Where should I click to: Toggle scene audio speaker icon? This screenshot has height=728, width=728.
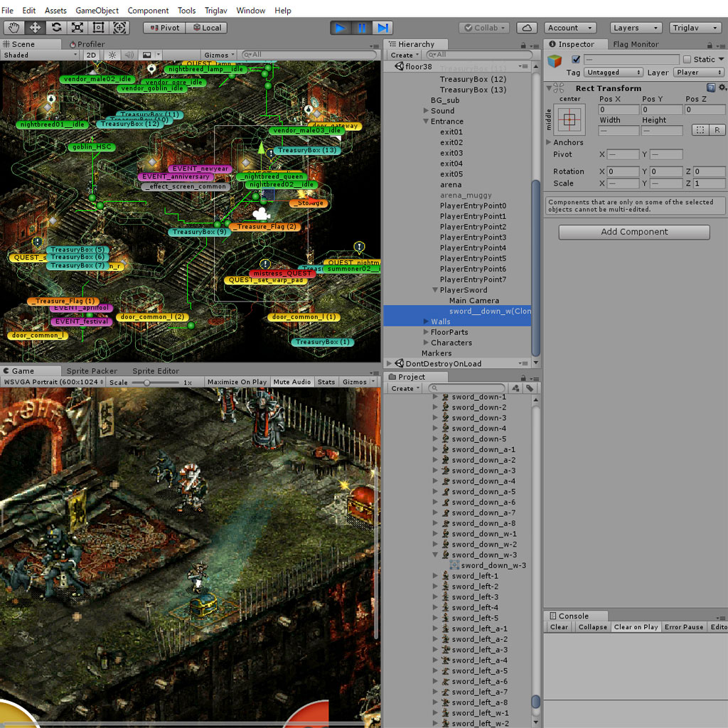click(129, 55)
